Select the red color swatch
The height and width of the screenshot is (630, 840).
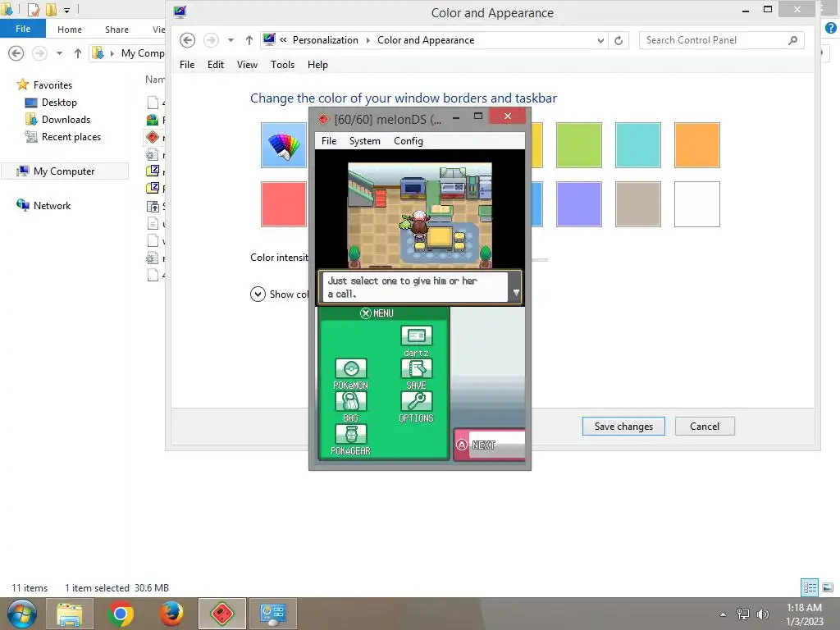pos(284,204)
